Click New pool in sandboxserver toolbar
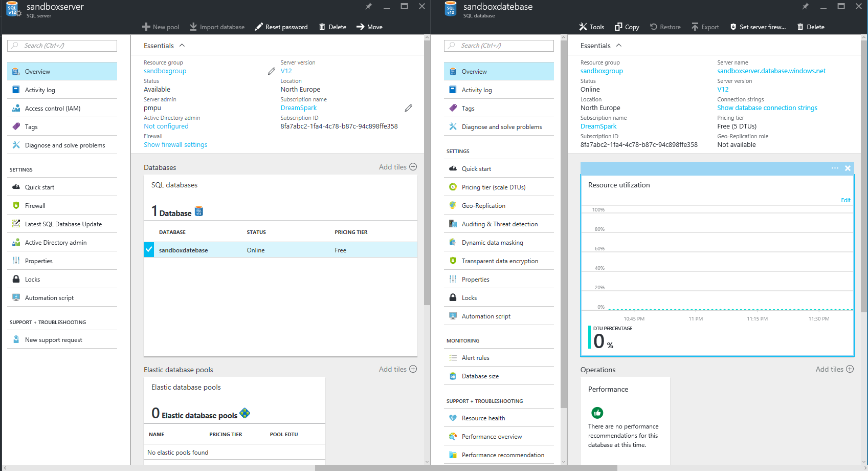Screen dimensions: 868x471 click(x=161, y=27)
